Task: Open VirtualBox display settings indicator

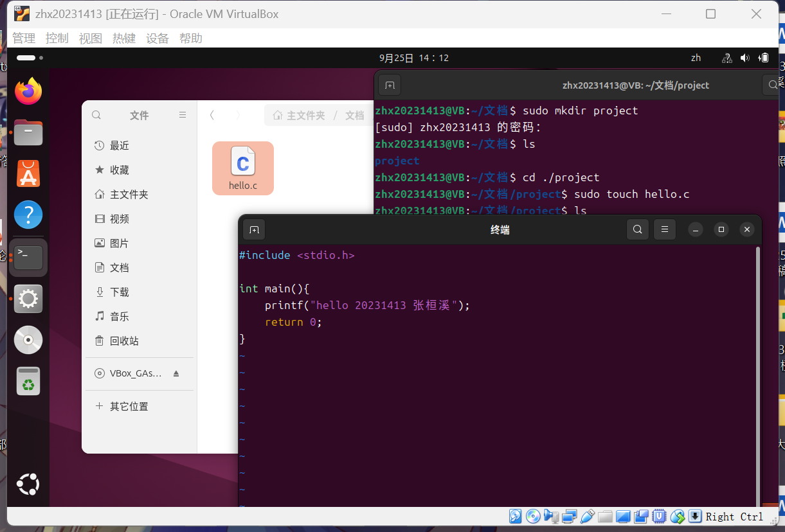Action: pos(623,517)
